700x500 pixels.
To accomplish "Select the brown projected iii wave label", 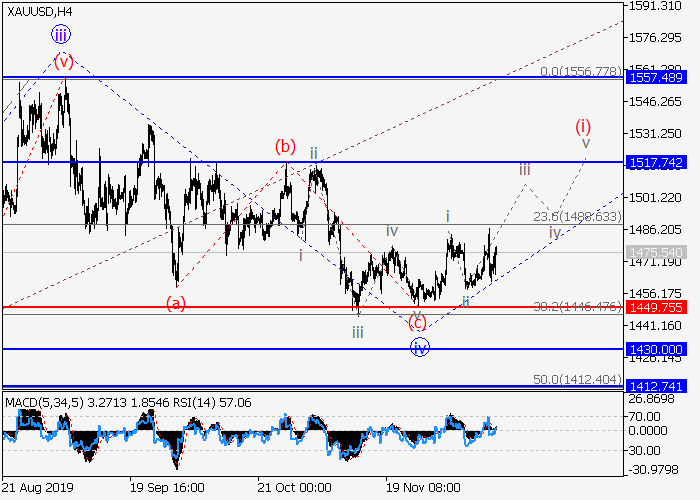I will (524, 170).
